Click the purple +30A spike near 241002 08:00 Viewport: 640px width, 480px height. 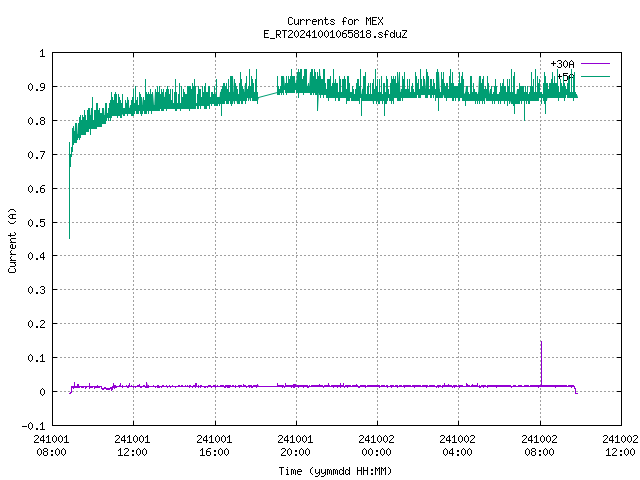pyautogui.click(x=541, y=362)
